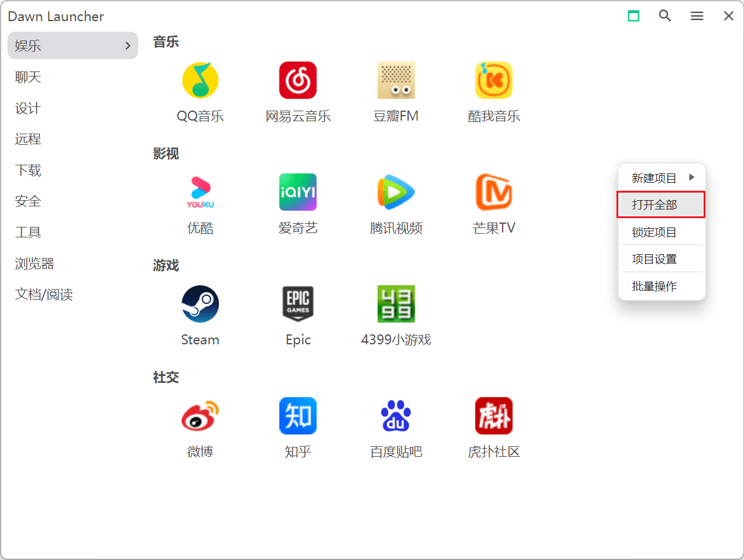Select 批量操作 in the context menu
The width and height of the screenshot is (744, 560).
coord(661,286)
